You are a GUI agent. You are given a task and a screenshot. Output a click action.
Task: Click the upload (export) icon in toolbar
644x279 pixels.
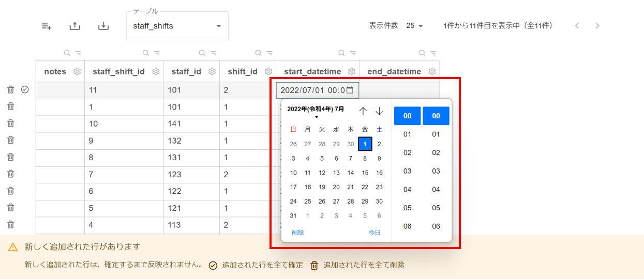tap(75, 26)
